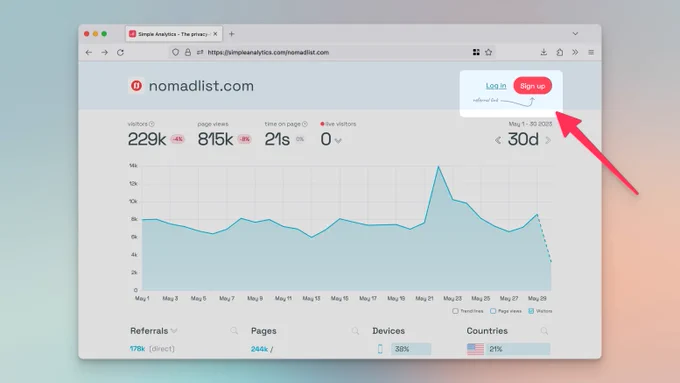Viewport: 680px width, 383px height.
Task: Go forward with the browser forward arrow
Action: [x=105, y=52]
